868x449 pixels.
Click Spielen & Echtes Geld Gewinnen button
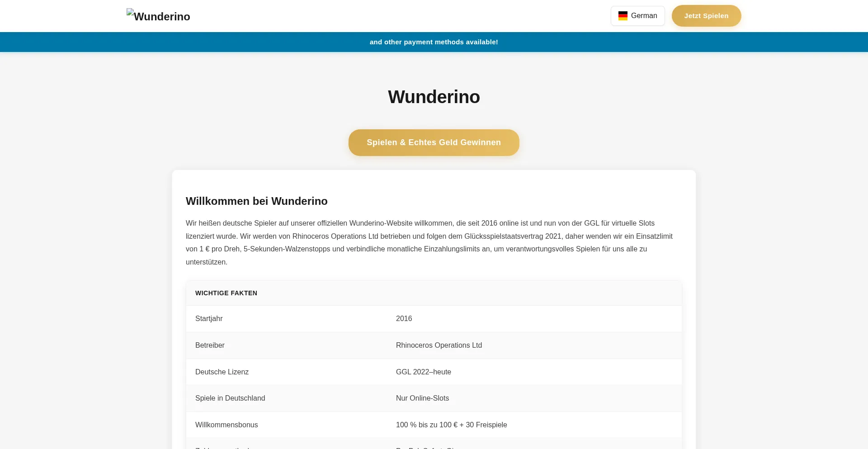point(434,142)
